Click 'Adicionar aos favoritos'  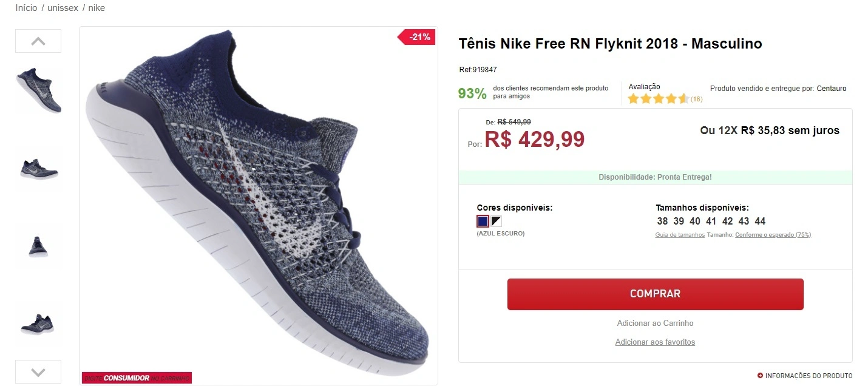[655, 342]
